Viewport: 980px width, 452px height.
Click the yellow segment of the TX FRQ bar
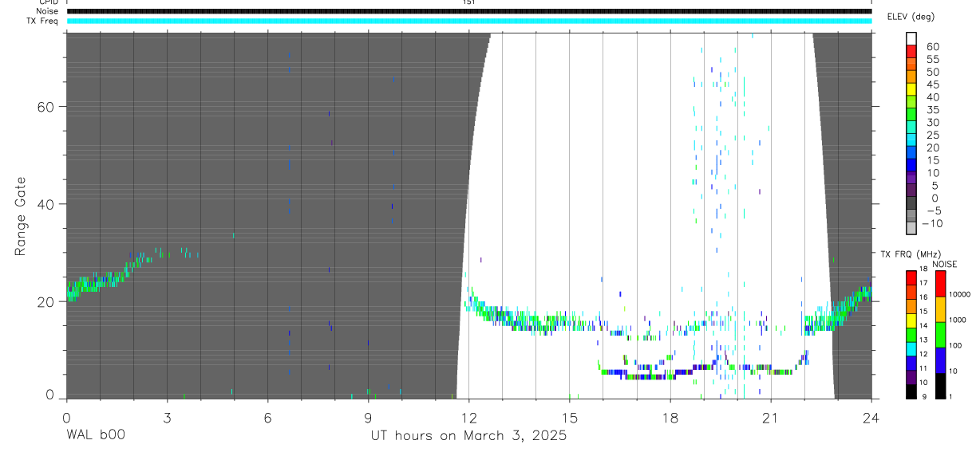[911, 320]
